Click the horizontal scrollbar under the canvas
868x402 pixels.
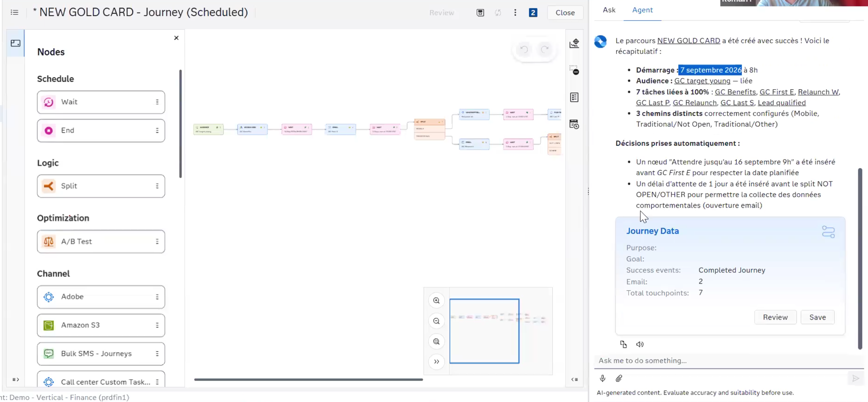pyautogui.click(x=308, y=380)
